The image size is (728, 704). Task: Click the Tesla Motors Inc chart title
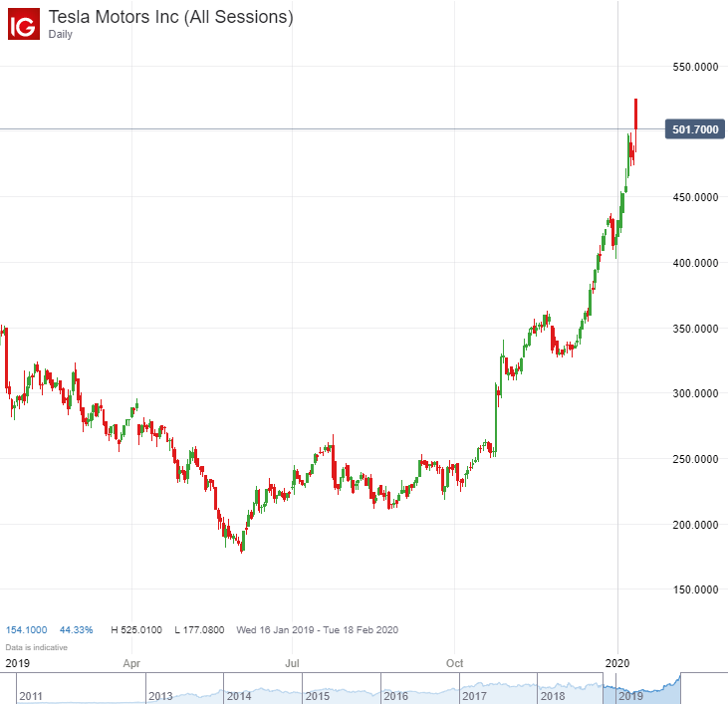tap(171, 17)
